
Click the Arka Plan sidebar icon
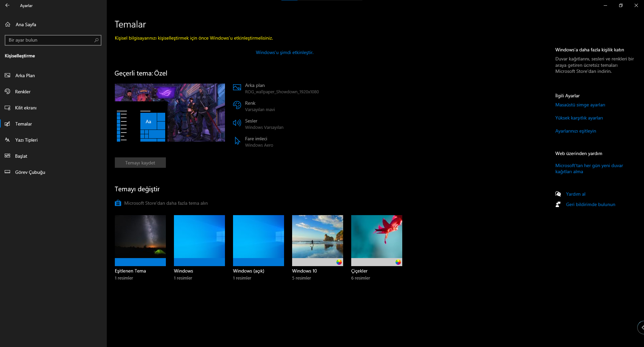click(7, 76)
